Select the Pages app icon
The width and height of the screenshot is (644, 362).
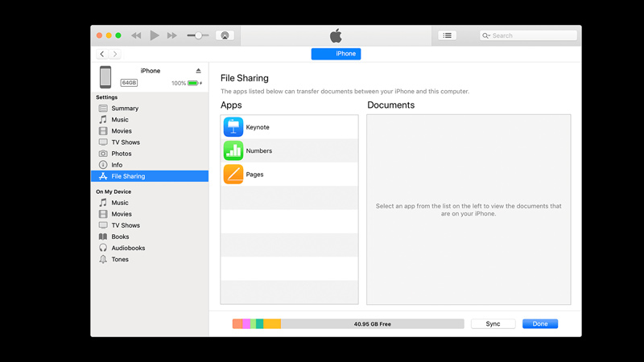click(x=233, y=174)
